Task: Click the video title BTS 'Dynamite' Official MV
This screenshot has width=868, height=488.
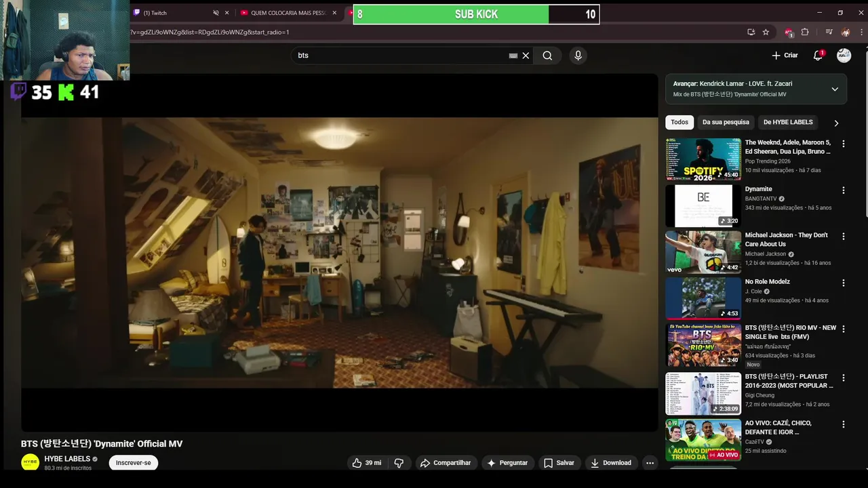Action: tap(102, 444)
